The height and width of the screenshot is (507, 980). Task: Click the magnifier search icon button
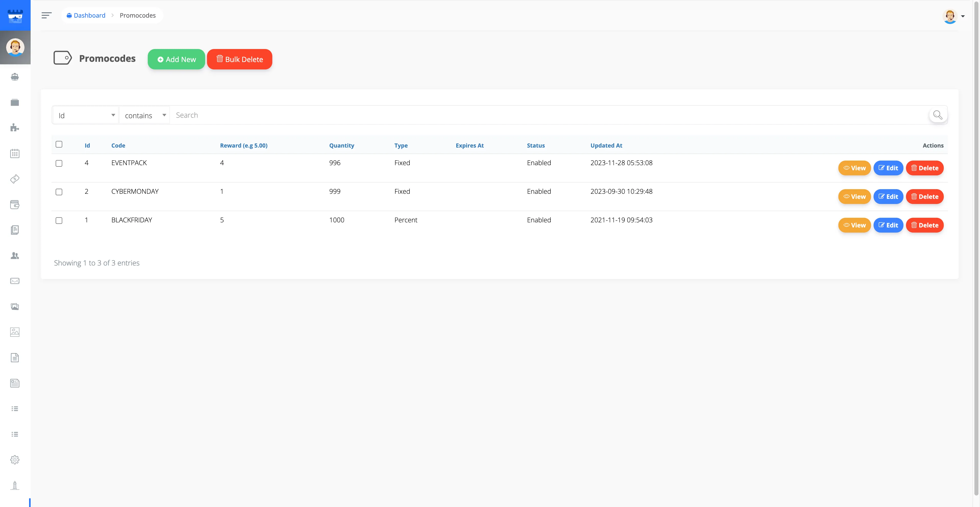click(938, 115)
